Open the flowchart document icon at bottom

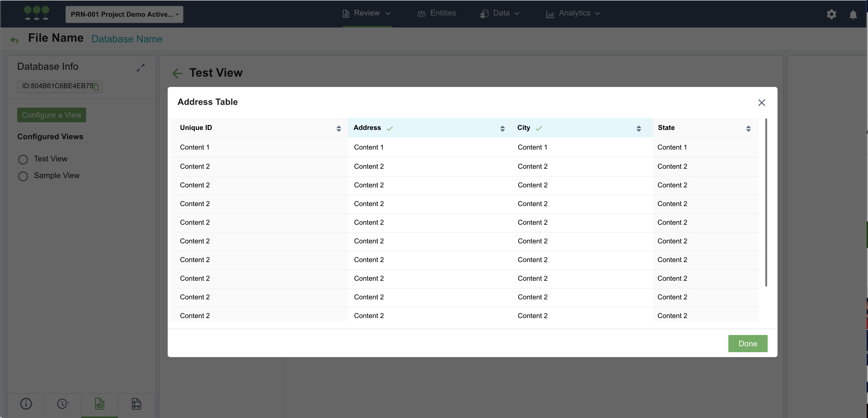(x=136, y=404)
